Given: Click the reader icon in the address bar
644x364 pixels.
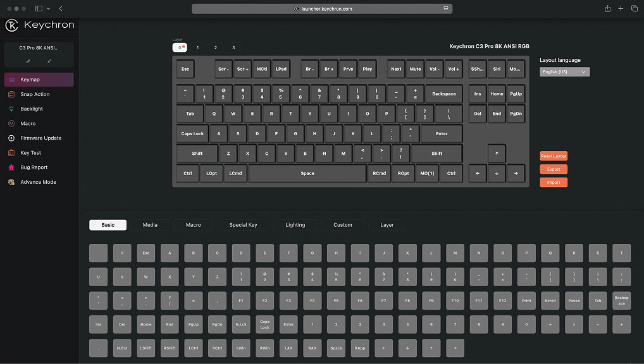Looking at the screenshot, I should [x=445, y=9].
